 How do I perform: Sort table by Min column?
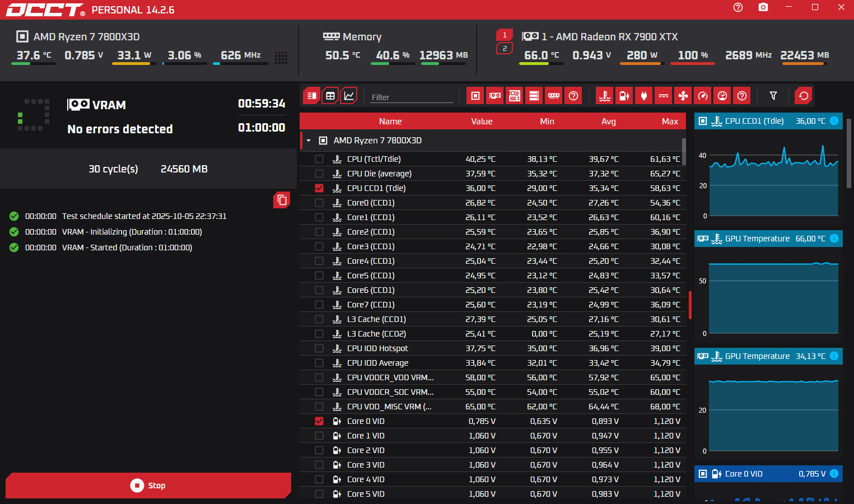point(547,122)
